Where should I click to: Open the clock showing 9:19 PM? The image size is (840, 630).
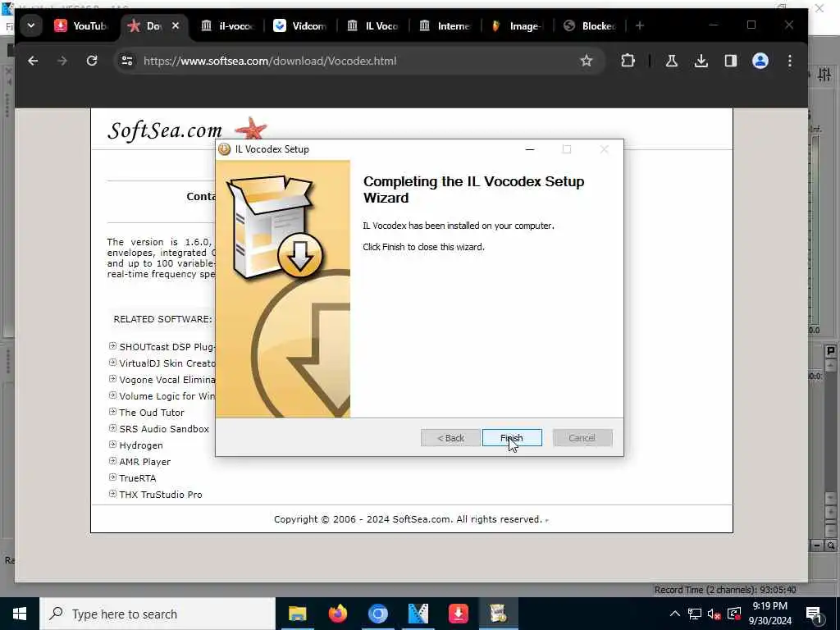pyautogui.click(x=769, y=614)
